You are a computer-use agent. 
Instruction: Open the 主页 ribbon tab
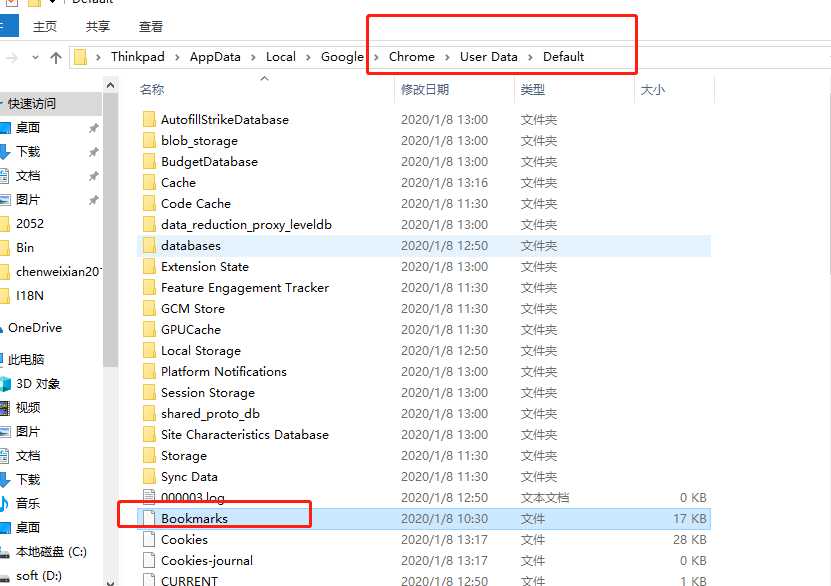coord(45,26)
